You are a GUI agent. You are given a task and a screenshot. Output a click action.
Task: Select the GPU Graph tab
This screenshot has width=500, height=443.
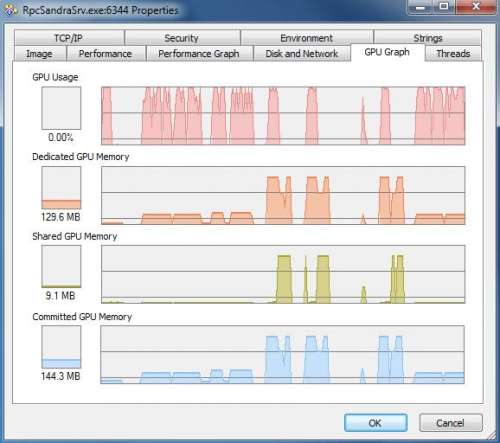click(x=387, y=52)
